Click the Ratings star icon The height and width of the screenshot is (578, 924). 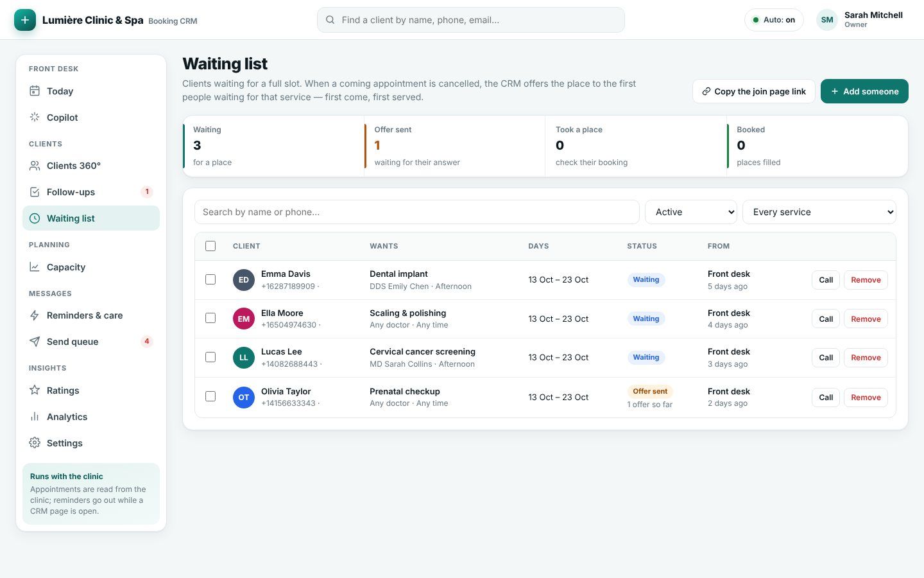point(35,390)
